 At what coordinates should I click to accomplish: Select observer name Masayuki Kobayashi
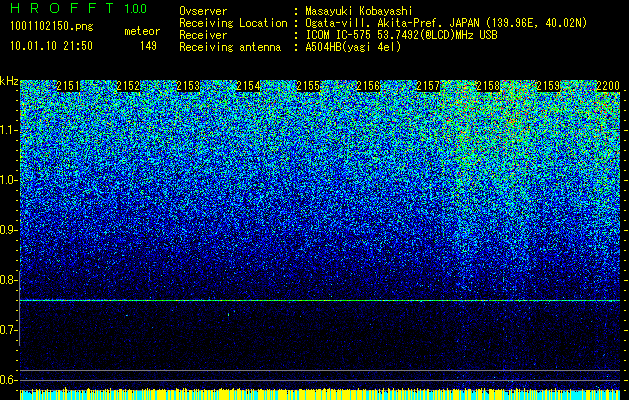click(x=358, y=11)
